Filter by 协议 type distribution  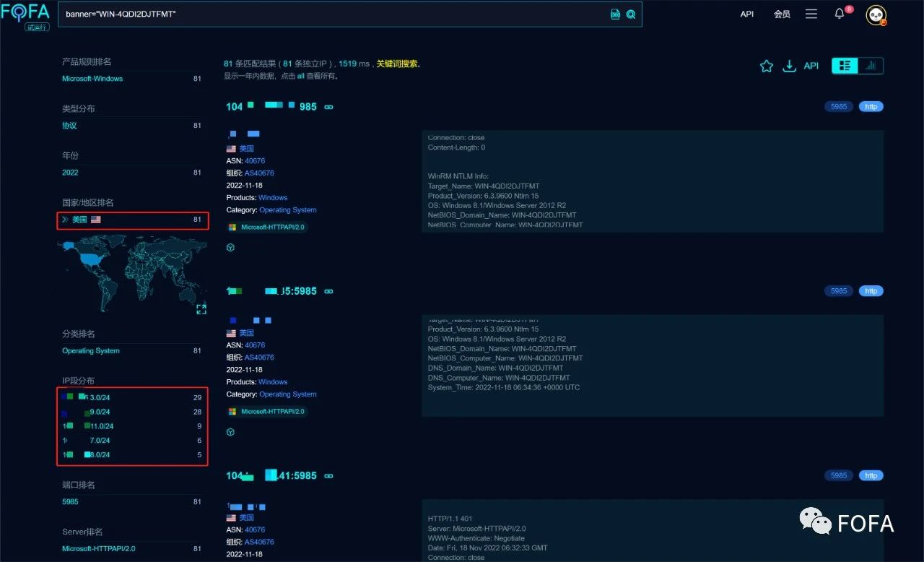click(69, 126)
